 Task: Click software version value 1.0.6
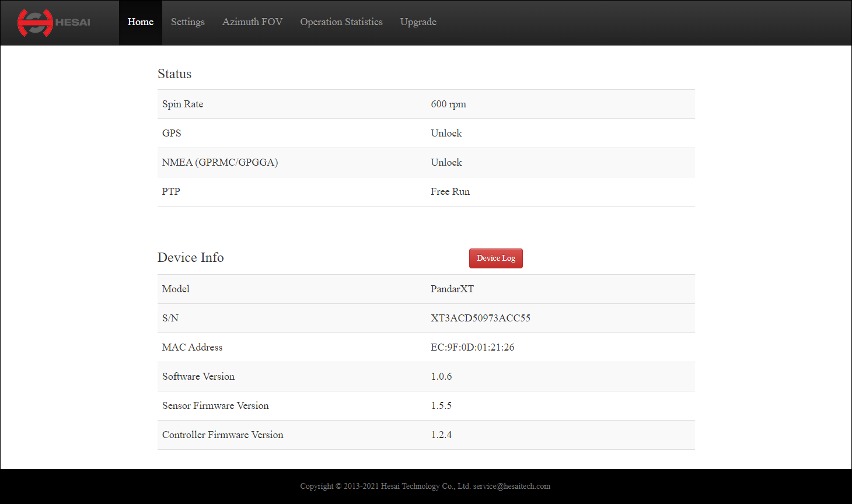(x=441, y=377)
